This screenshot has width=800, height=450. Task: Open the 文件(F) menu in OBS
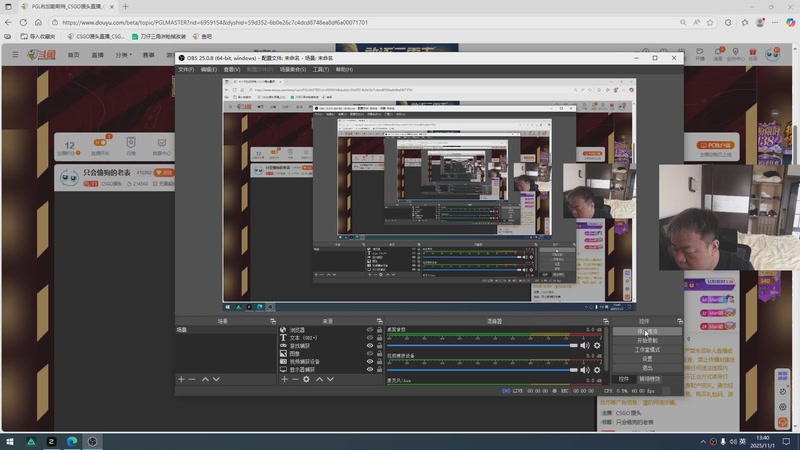tap(186, 69)
